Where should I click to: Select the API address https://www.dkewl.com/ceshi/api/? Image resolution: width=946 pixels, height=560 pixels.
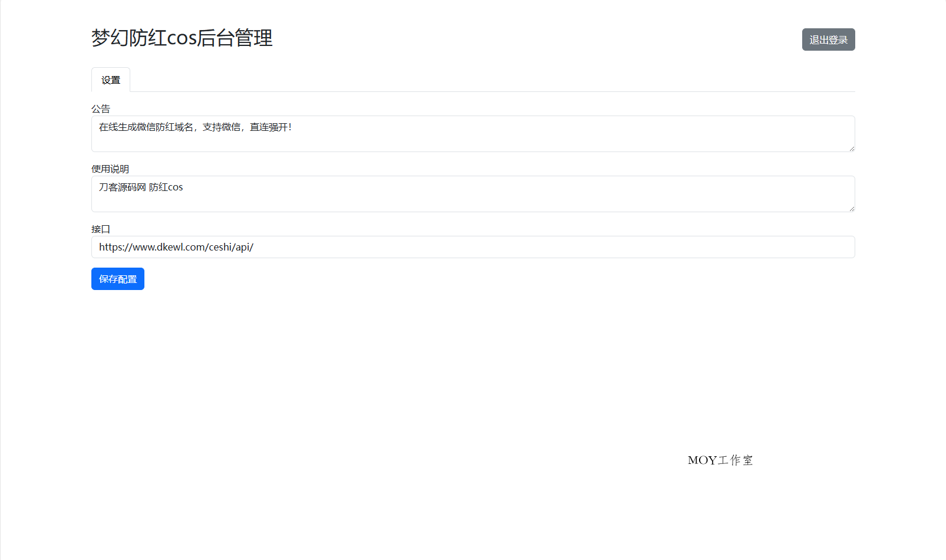pos(176,247)
